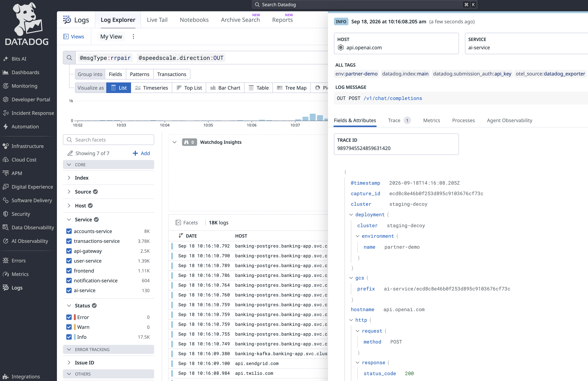
Task: Click the Search Datadog field
Action: coord(365,5)
